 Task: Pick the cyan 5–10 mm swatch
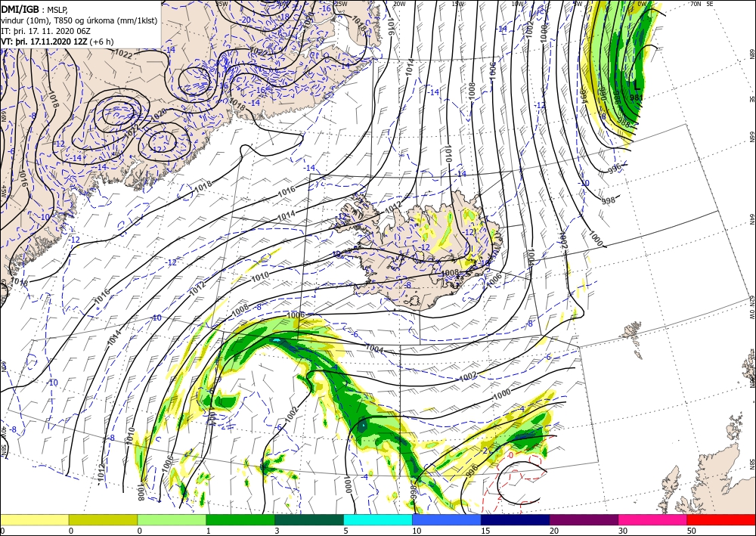point(378,519)
